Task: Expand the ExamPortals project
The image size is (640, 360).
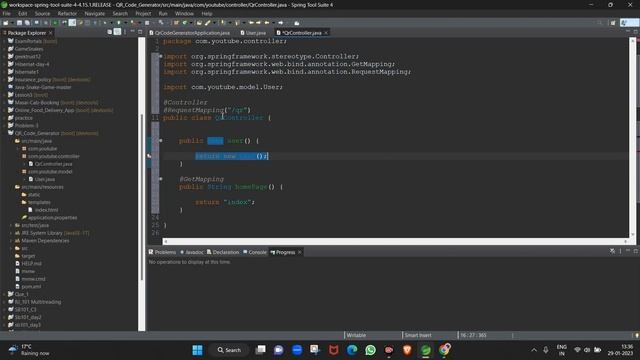Action: [x=4, y=41]
